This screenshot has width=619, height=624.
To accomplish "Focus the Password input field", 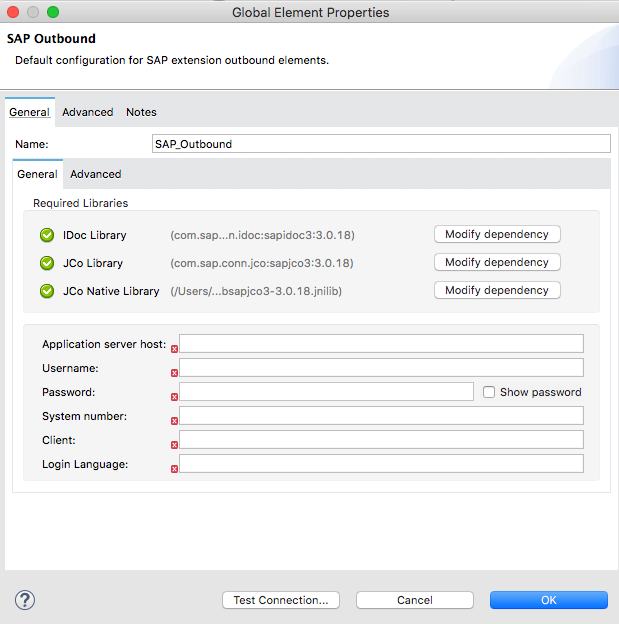I will click(x=326, y=392).
